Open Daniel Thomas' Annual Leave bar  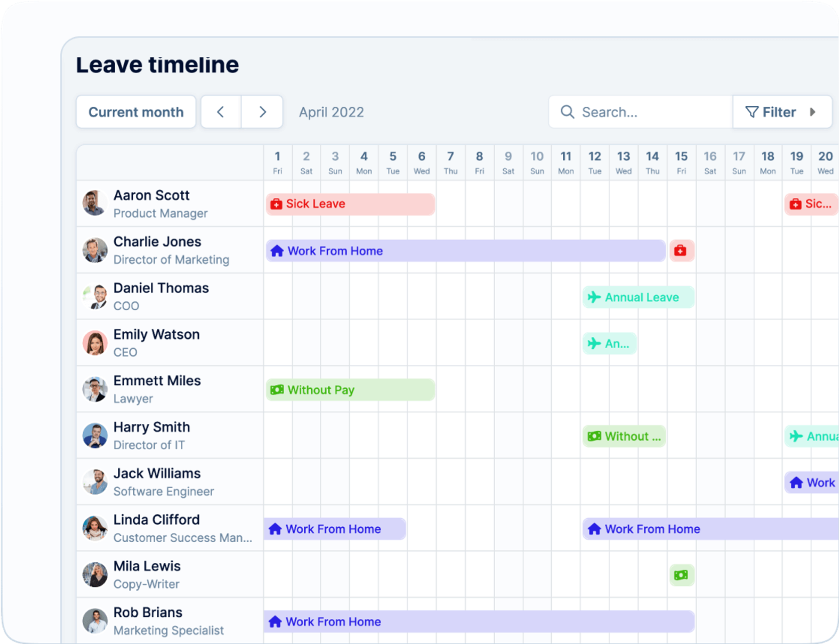[x=639, y=297]
